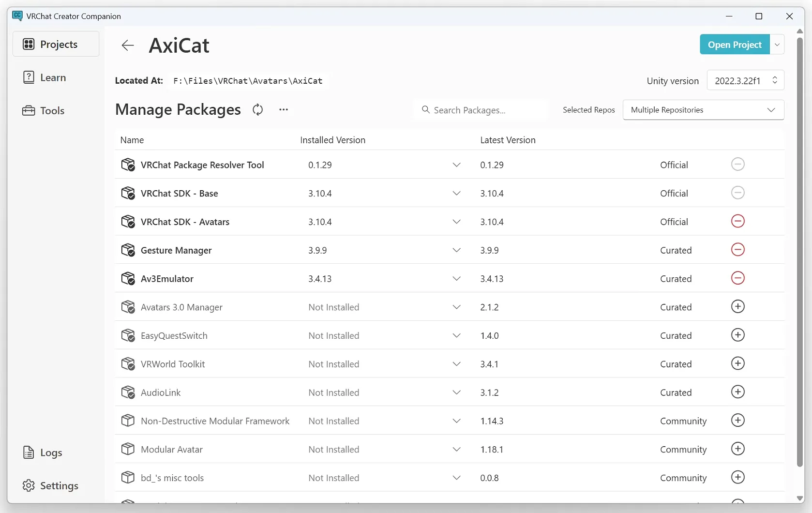Click the package icon next to Av3Emulator
This screenshot has width=812, height=513.
pyautogui.click(x=128, y=279)
